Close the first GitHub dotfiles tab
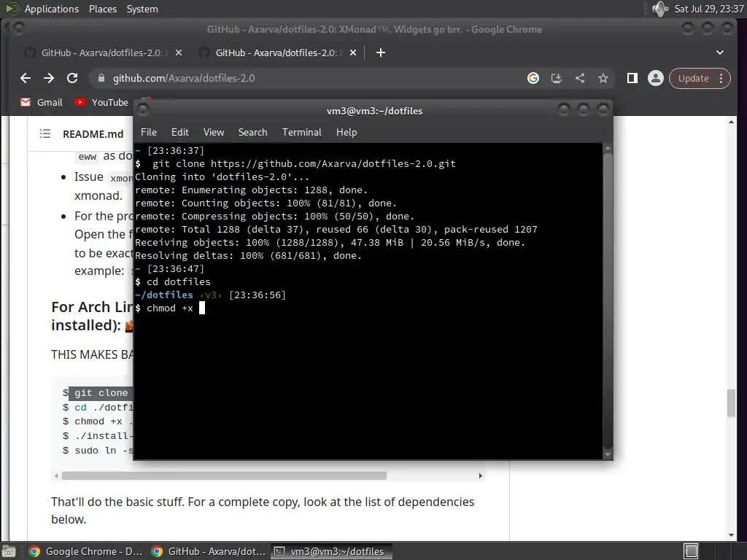Viewport: 747px width, 560px height. coord(179,52)
